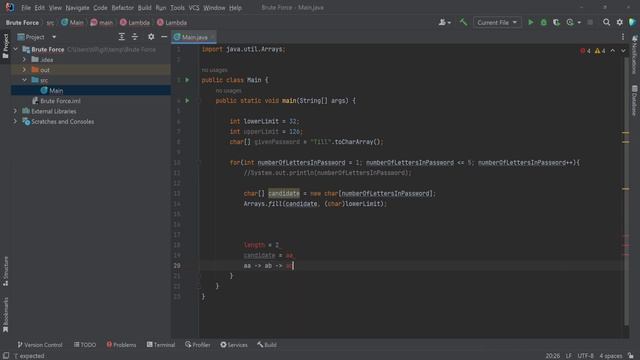Open TODO tool window

(85, 345)
